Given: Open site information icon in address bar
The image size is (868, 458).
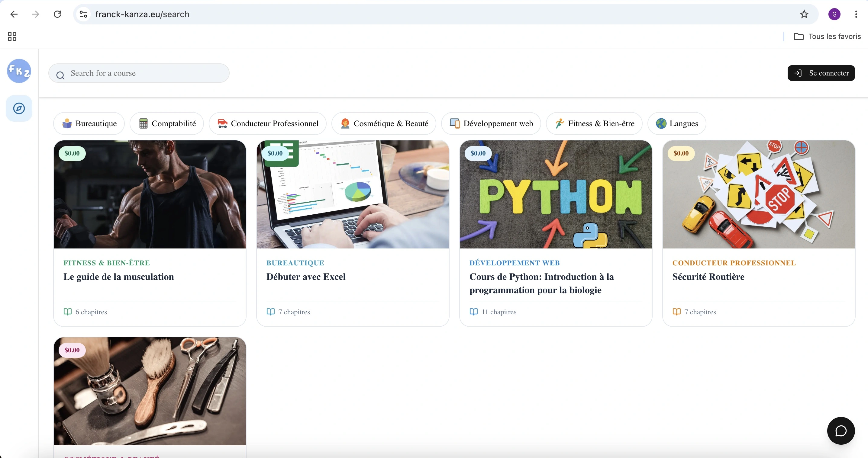Looking at the screenshot, I should (83, 14).
